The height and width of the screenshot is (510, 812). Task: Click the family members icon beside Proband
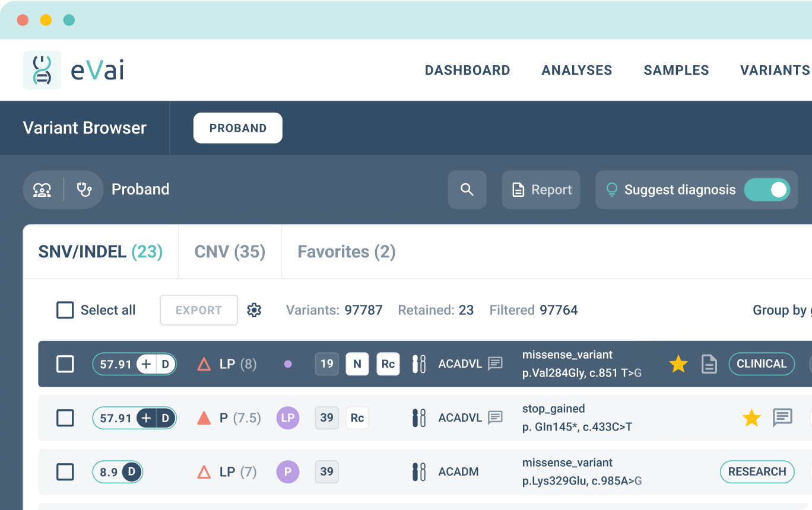click(42, 190)
